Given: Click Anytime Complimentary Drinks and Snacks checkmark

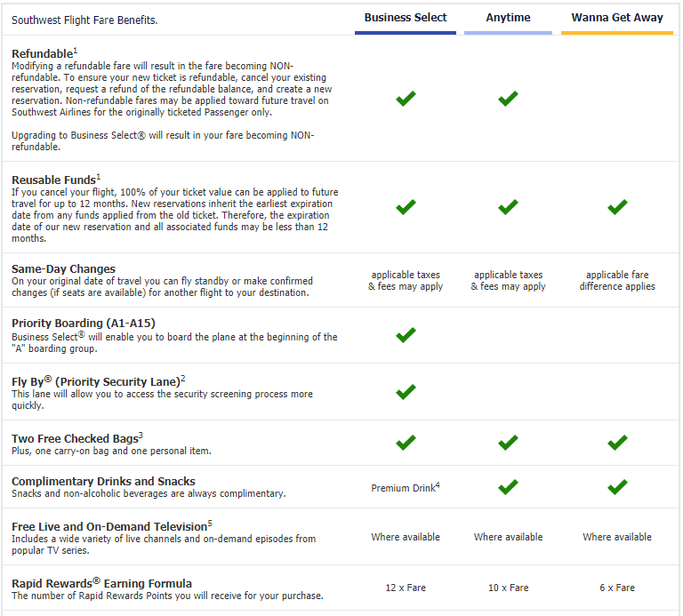Looking at the screenshot, I should pos(508,487).
